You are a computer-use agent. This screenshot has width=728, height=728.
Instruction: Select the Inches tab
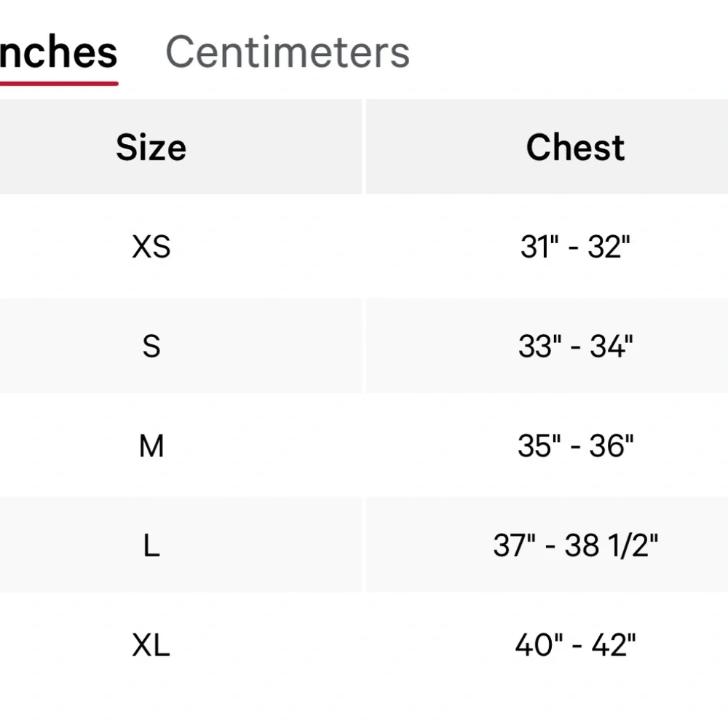pos(58,52)
